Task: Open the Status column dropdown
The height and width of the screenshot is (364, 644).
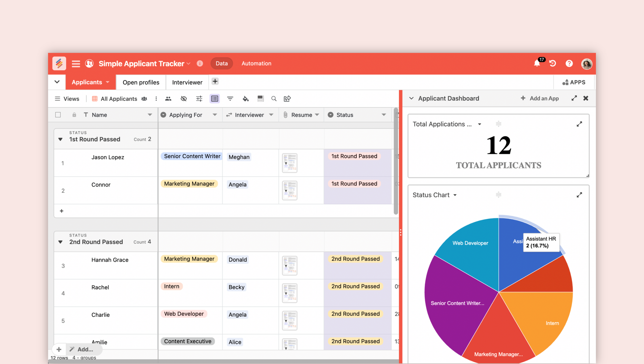Action: [x=384, y=114]
